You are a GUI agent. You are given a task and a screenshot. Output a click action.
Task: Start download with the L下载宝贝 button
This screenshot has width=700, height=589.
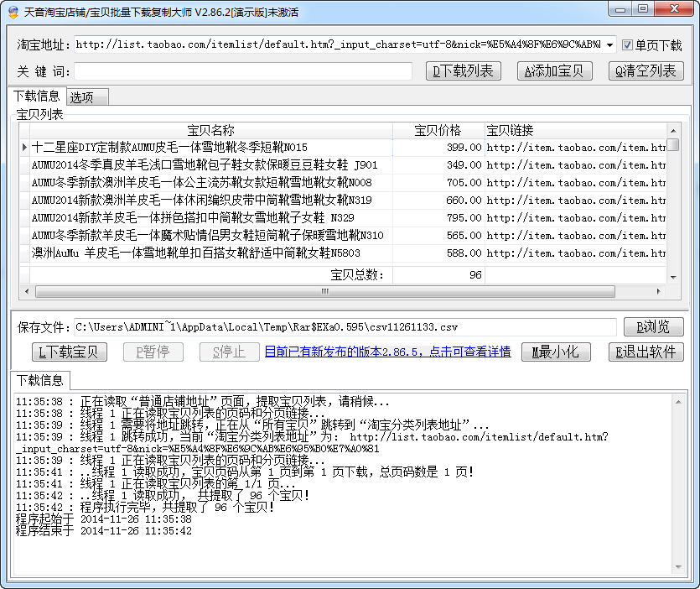point(70,352)
